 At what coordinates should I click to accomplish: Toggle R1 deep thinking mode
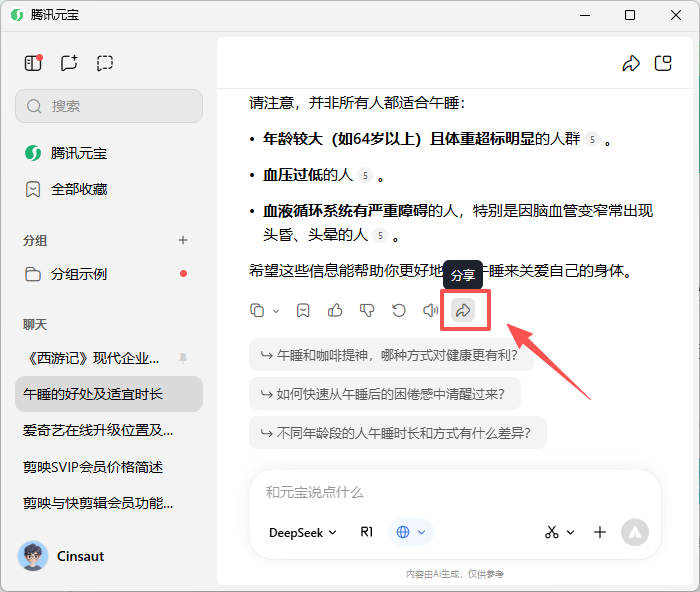[x=367, y=532]
